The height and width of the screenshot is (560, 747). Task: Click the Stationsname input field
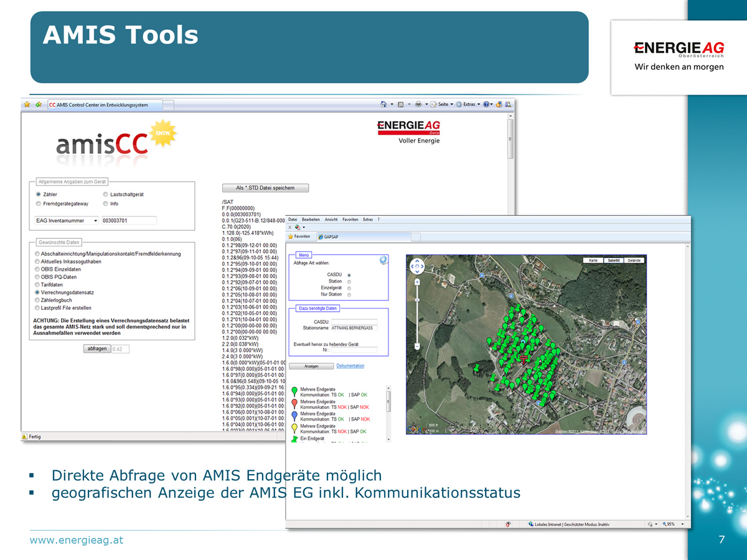(x=354, y=328)
